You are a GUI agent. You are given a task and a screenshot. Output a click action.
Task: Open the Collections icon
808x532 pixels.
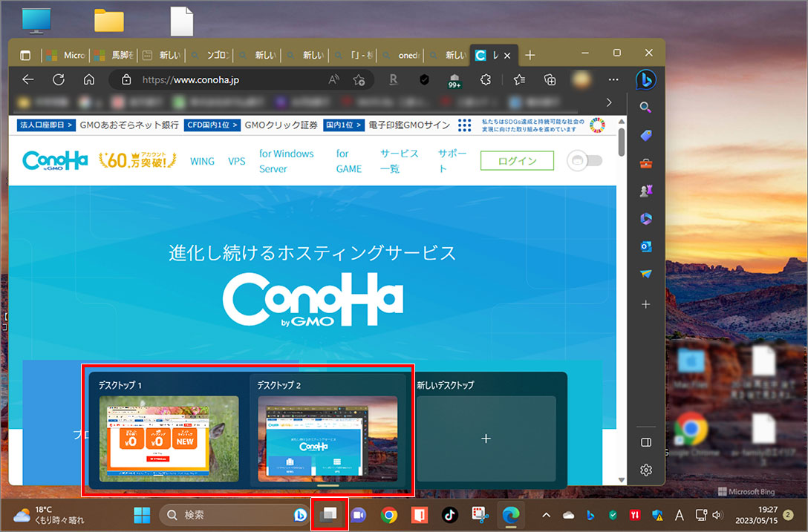click(x=550, y=80)
